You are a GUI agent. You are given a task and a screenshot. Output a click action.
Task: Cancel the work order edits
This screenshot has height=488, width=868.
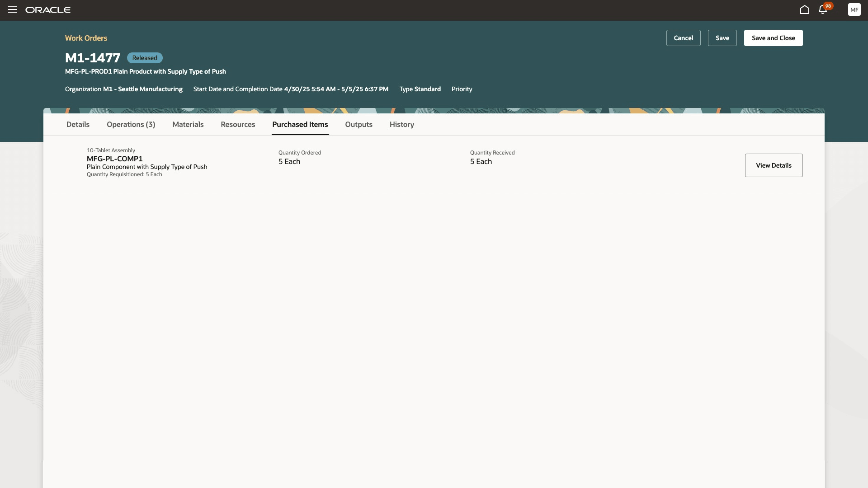pos(683,38)
